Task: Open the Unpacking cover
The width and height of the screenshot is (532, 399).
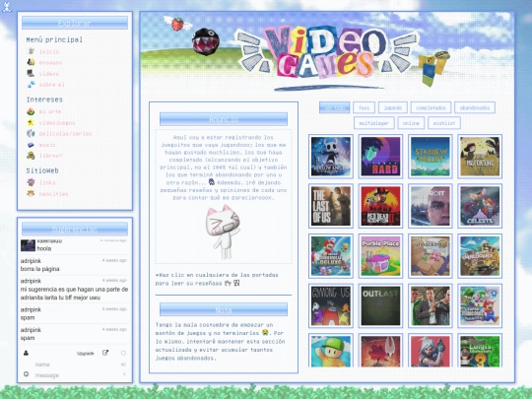Action: (x=431, y=256)
